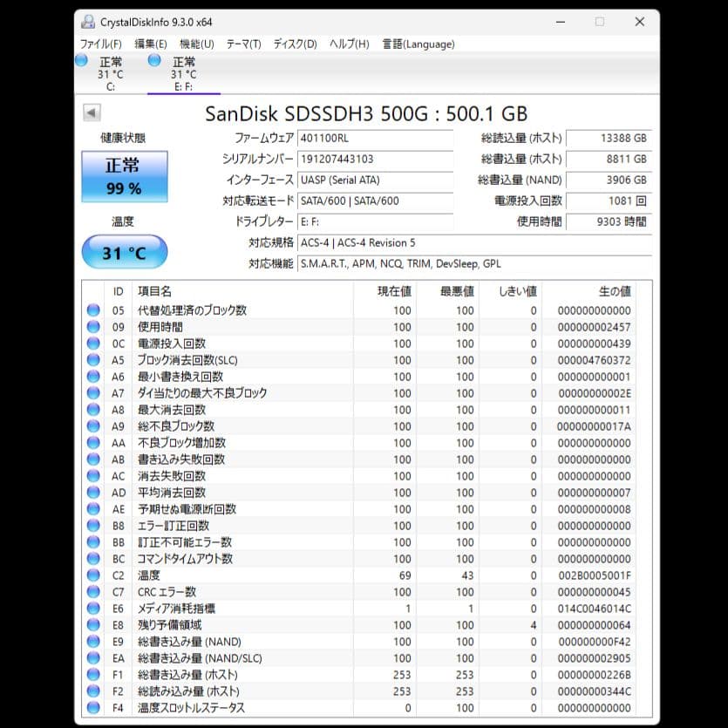This screenshot has height=728, width=728.
Task: Click the blue status orb for E: F: drive
Action: pyautogui.click(x=154, y=61)
